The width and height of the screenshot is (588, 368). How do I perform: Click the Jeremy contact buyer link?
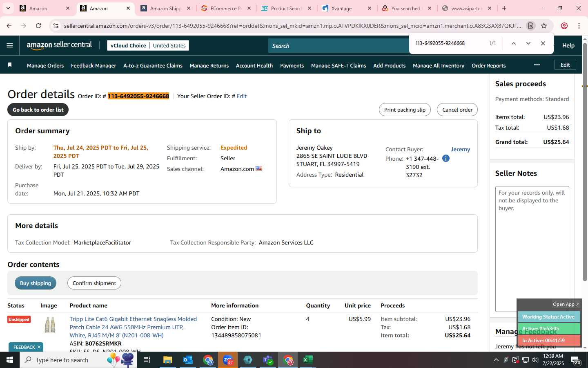point(460,149)
